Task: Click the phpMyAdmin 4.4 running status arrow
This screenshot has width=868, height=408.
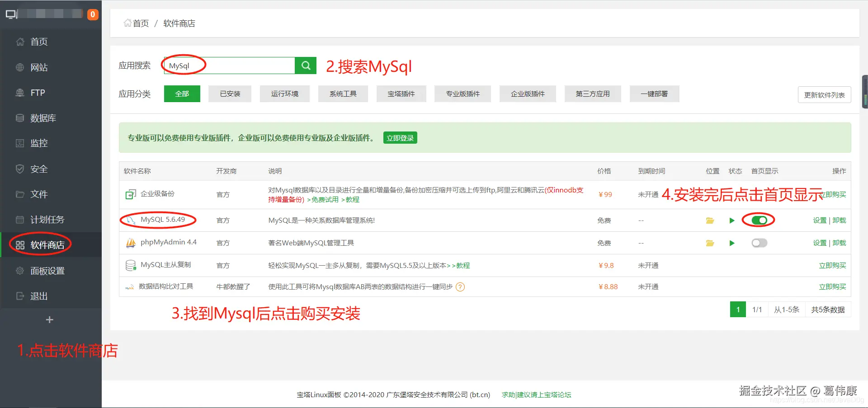Action: 732,243
